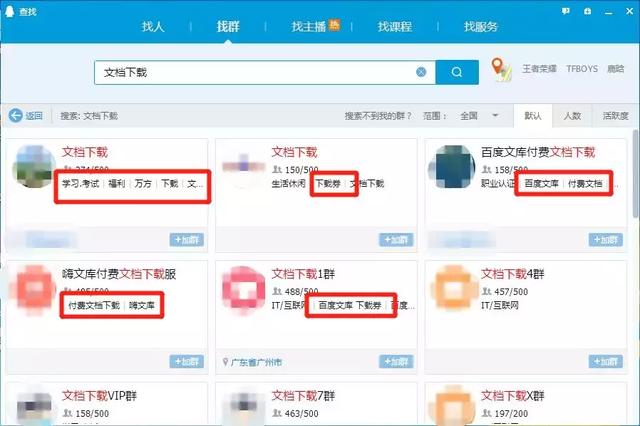Click the back arrow icon labeled 返回
The height and width of the screenshot is (426, 640).
16,116
